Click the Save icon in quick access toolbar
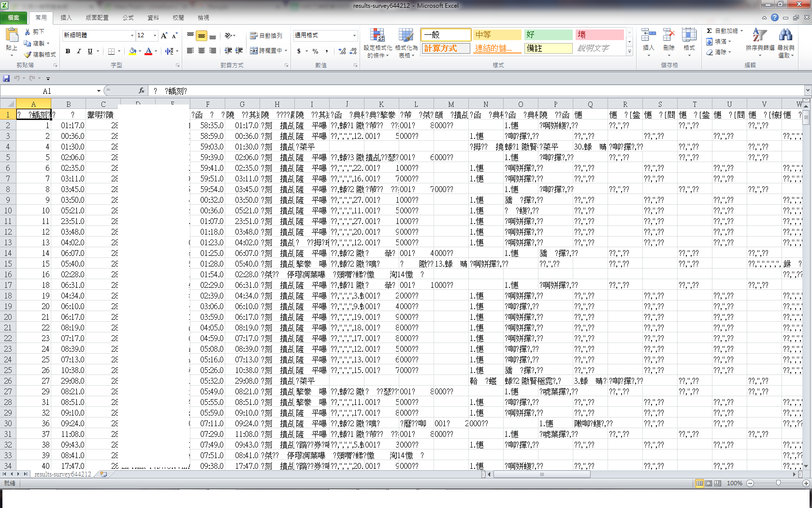The width and height of the screenshot is (812, 508). [6, 78]
